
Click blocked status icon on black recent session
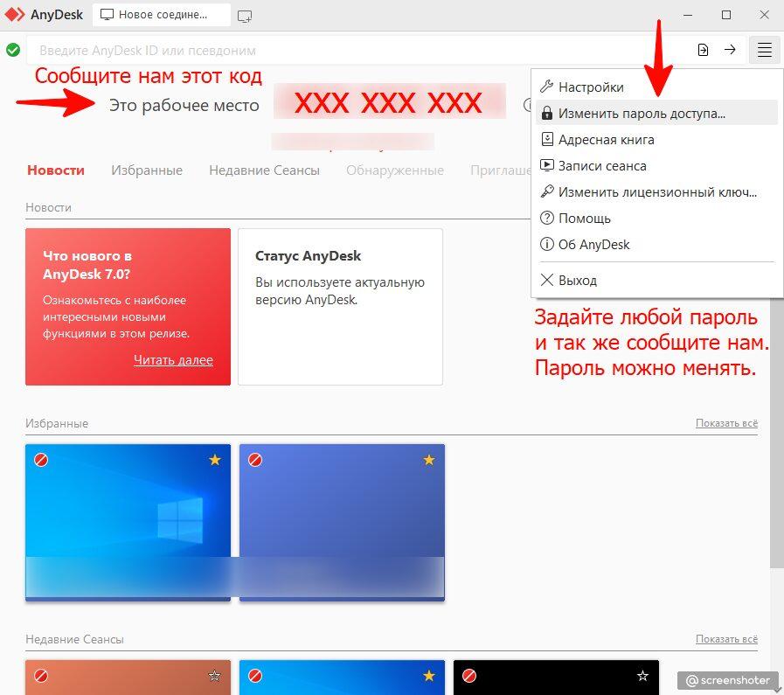pos(469,676)
